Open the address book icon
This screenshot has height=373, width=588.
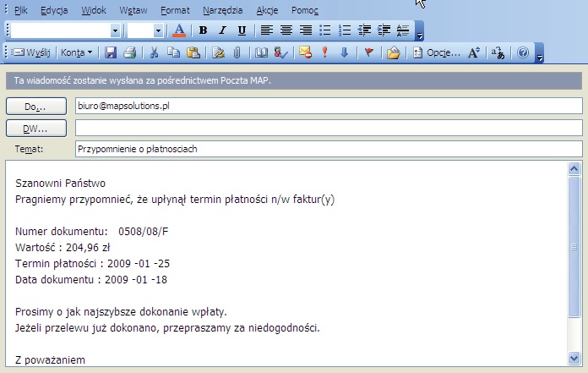click(261, 52)
